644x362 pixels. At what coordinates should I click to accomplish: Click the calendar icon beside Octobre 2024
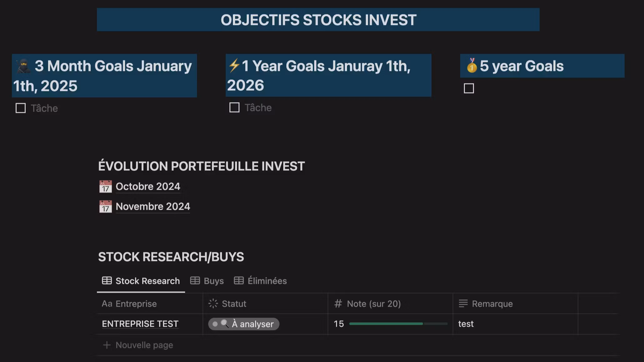[105, 187]
